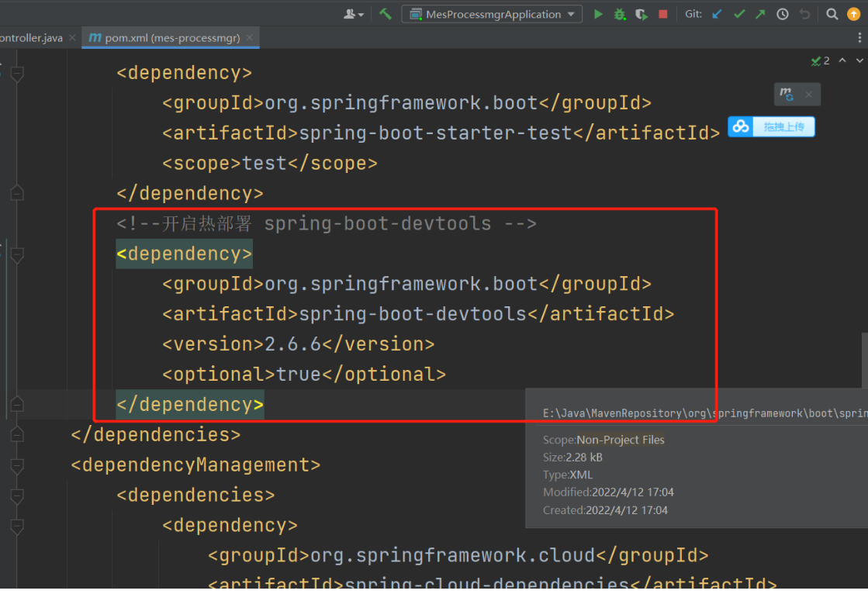The image size is (868, 594).
Task: Open the user account dropdown in toolbar
Action: coord(353,15)
